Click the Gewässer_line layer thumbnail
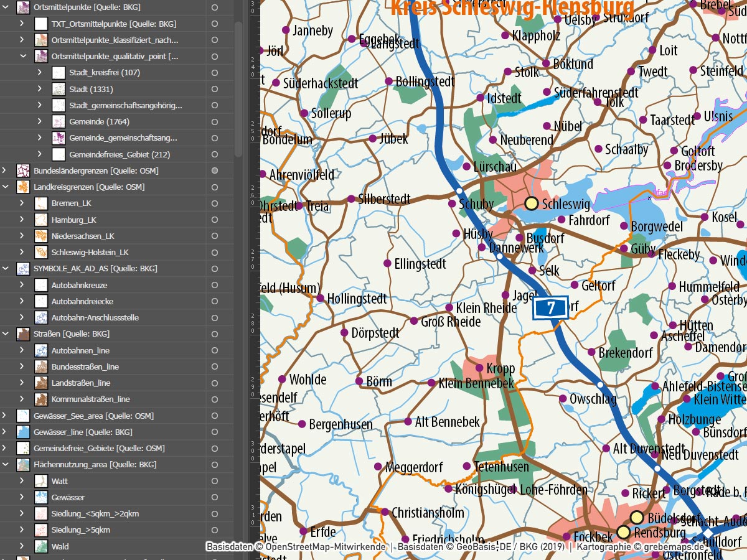Image resolution: width=747 pixels, height=560 pixels. (x=23, y=432)
